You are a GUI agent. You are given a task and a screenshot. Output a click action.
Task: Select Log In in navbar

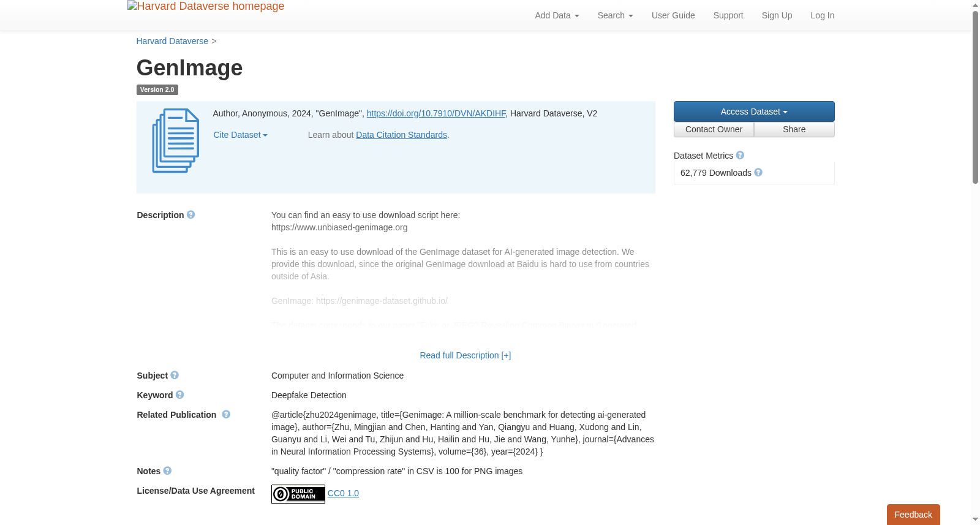tap(823, 15)
